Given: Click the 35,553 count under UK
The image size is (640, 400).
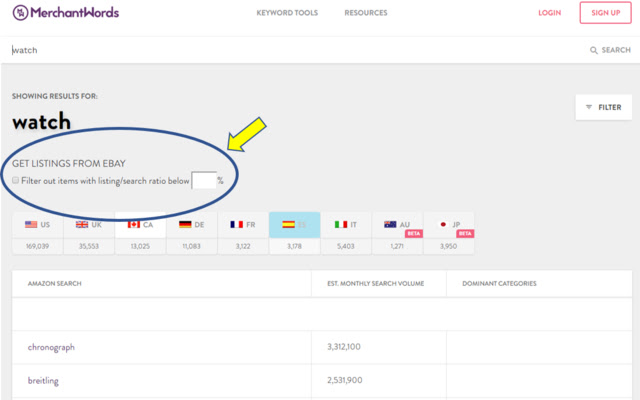Looking at the screenshot, I should (89, 246).
